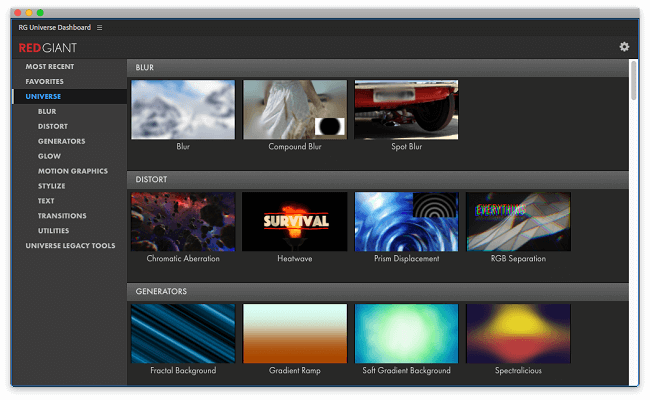This screenshot has width=650, height=400.
Task: Select the Gradient Ramp thumbnail
Action: point(295,334)
